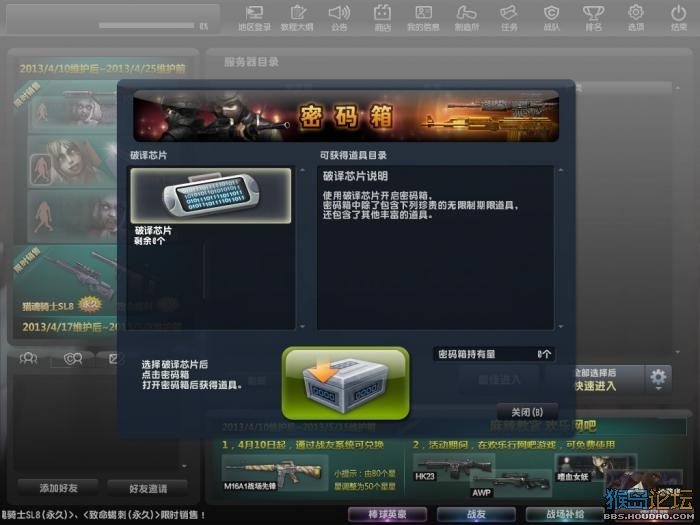Click down arrow of 可获得道具目录 list
The width and height of the screenshot is (700, 525).
click(561, 326)
